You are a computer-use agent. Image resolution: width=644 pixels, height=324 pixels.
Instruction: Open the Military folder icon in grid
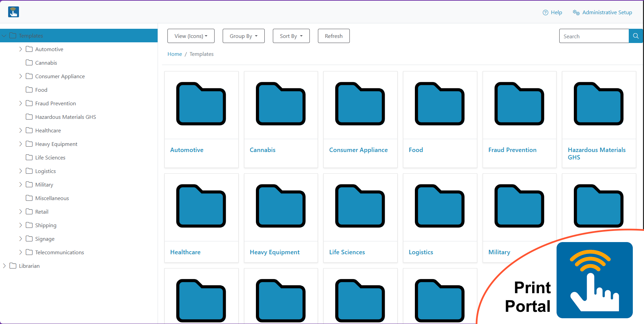(519, 206)
